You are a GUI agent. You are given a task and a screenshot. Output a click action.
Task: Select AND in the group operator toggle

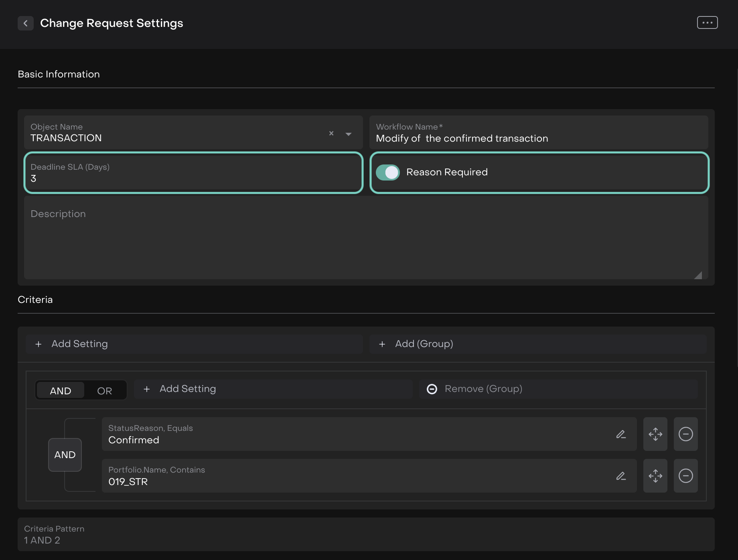coord(61,390)
